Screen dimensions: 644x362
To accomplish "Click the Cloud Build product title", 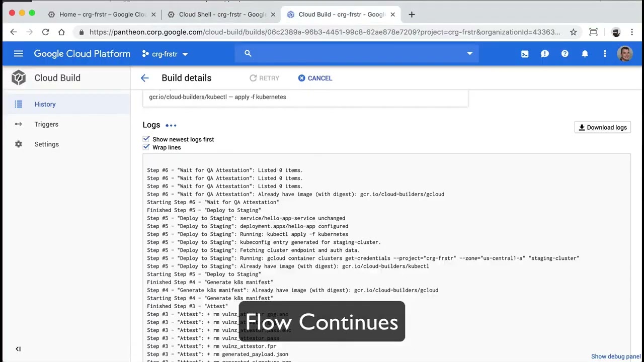I will [x=57, y=78].
